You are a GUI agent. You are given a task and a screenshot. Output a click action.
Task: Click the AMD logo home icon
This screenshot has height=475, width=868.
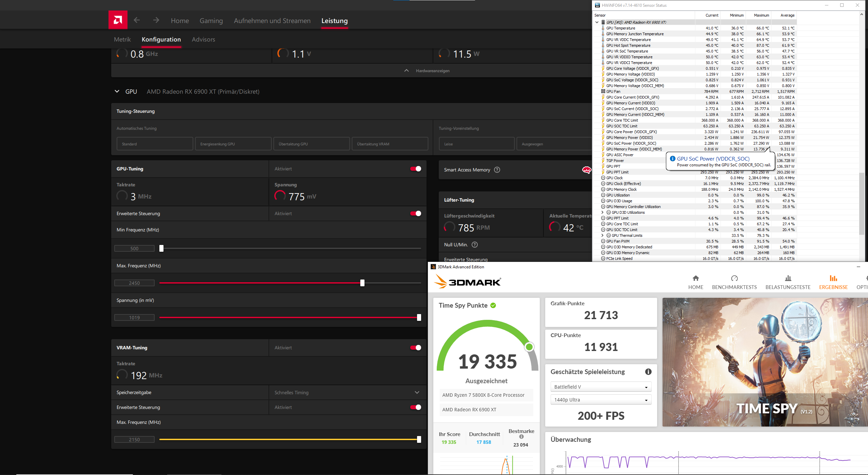coord(118,20)
